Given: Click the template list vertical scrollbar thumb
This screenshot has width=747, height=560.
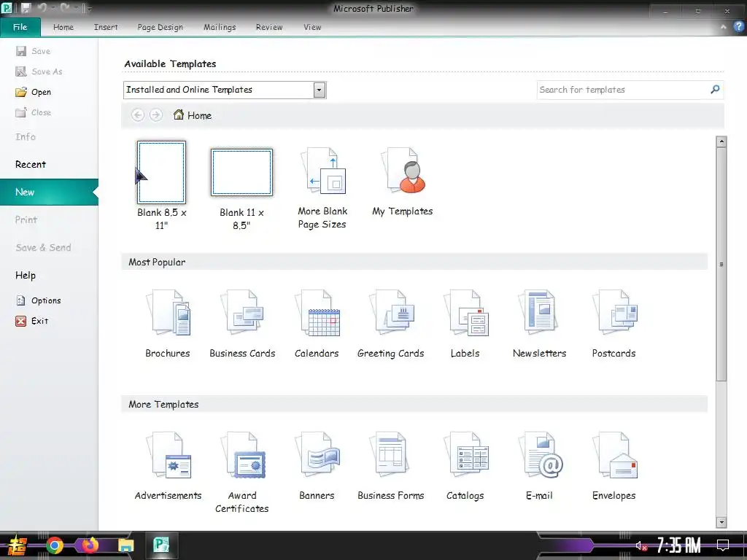Looking at the screenshot, I should point(721,264).
